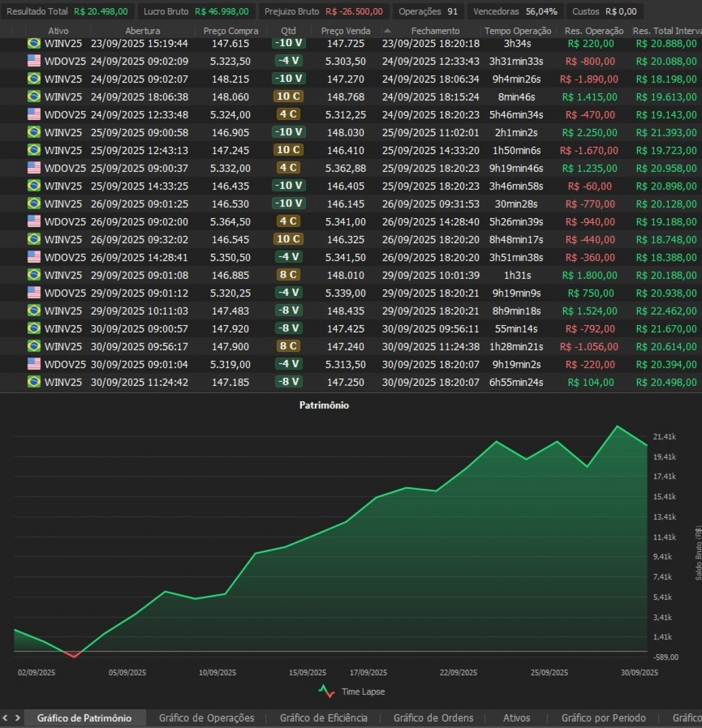Click the '10 C' quantity badge on 24/09 WINV25 row

click(289, 97)
